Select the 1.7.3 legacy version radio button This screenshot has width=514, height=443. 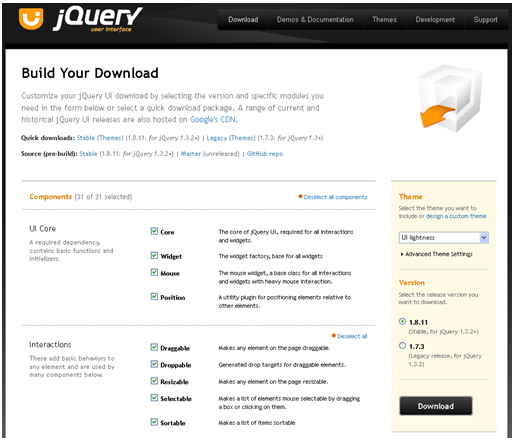point(402,345)
